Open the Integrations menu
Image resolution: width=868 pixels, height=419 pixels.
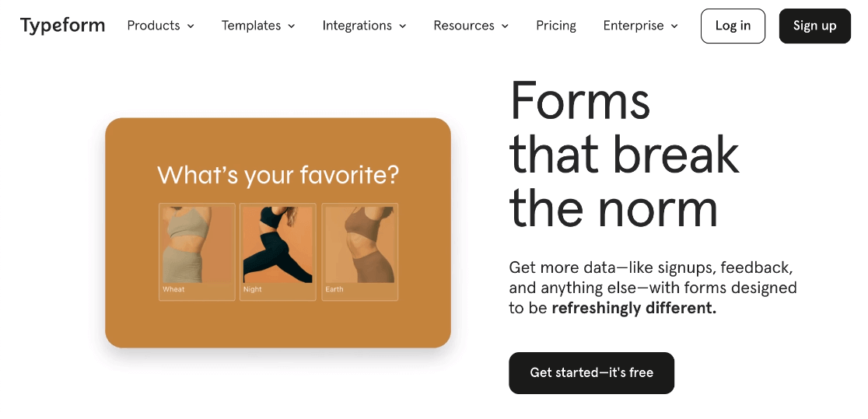click(357, 26)
